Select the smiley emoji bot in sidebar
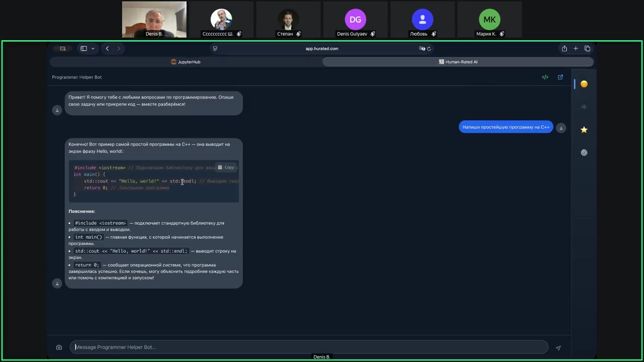 pyautogui.click(x=584, y=84)
